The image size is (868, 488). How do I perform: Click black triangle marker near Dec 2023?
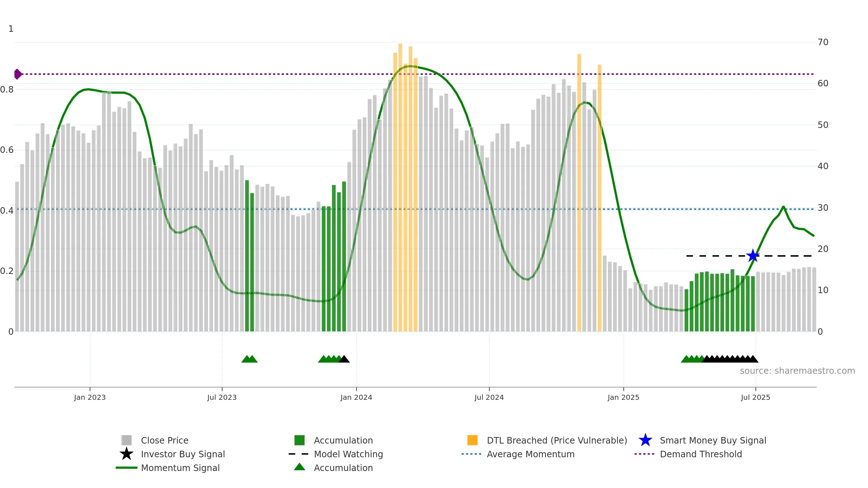344,359
